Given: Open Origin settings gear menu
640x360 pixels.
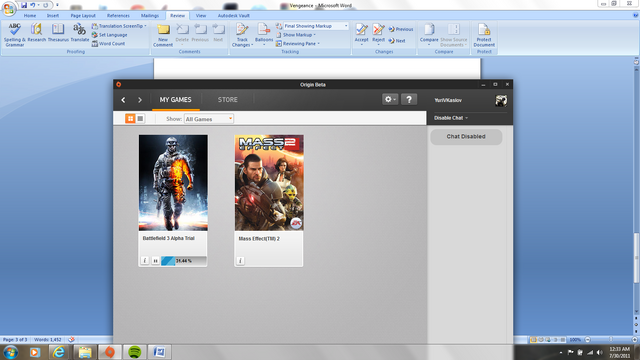Looking at the screenshot, I should pos(390,99).
